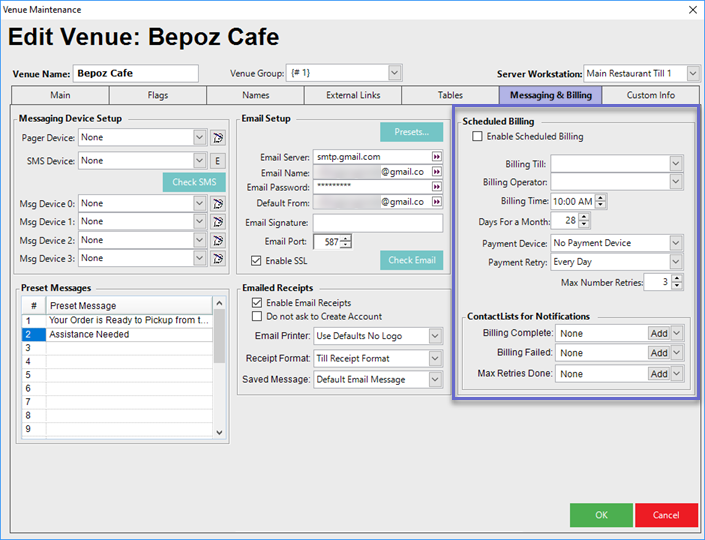Click the edit icon beside Msg Device 3
705x540 pixels.
pos(218,259)
